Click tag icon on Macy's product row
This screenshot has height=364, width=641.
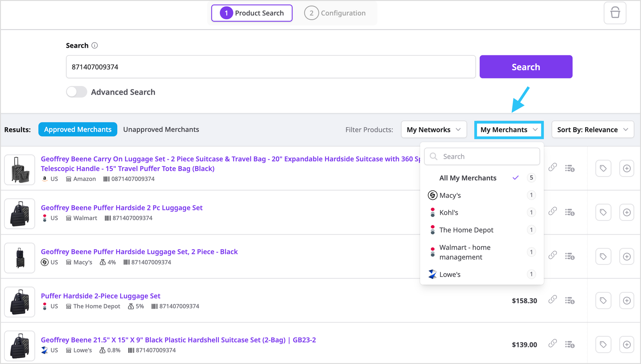(x=603, y=256)
